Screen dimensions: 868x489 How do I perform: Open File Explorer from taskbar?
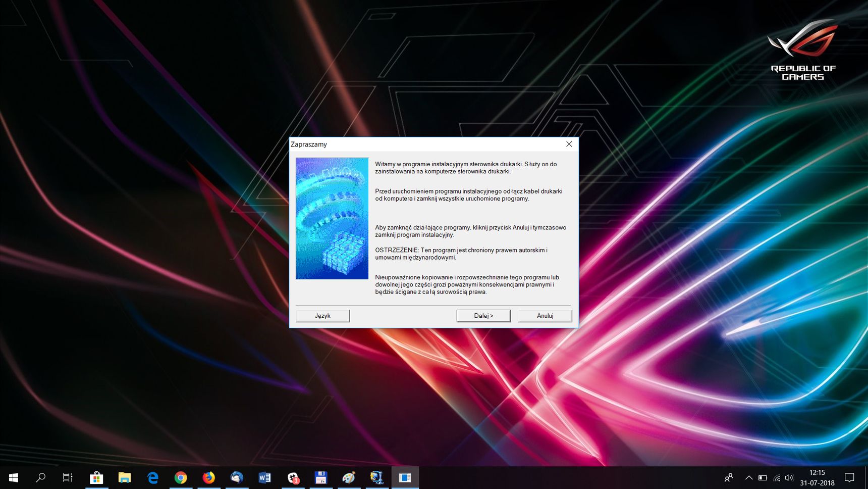125,477
